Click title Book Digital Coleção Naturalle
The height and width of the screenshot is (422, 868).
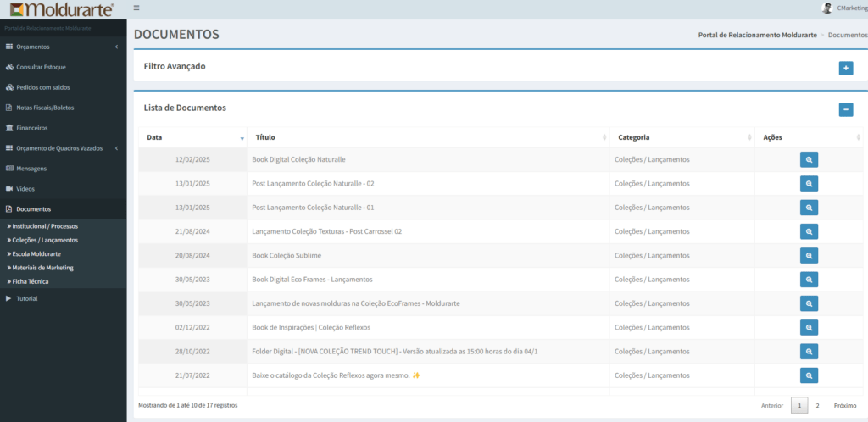pos(298,159)
